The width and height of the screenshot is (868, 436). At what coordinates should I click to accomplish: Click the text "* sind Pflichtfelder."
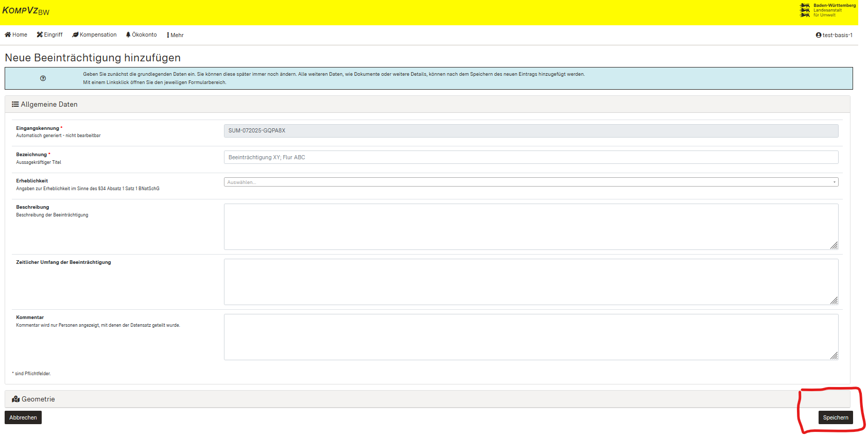(31, 374)
